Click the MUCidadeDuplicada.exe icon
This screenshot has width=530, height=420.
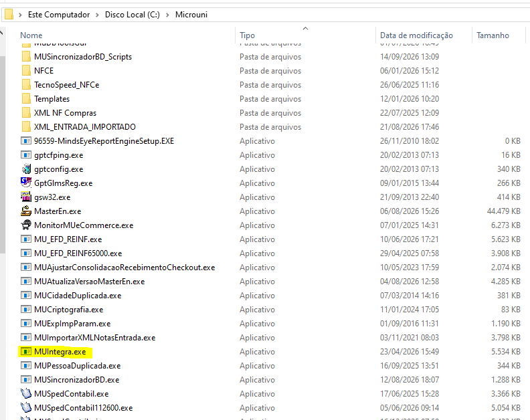26,296
